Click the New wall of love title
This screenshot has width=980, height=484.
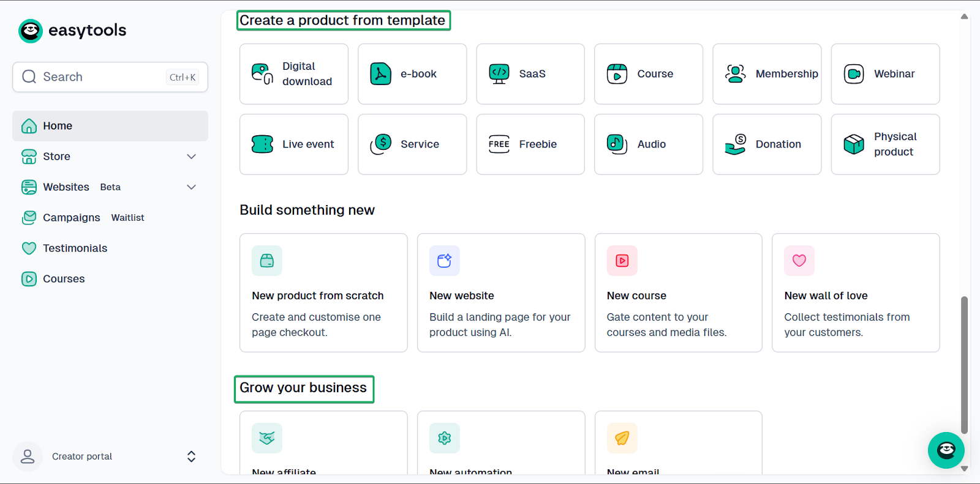tap(826, 296)
